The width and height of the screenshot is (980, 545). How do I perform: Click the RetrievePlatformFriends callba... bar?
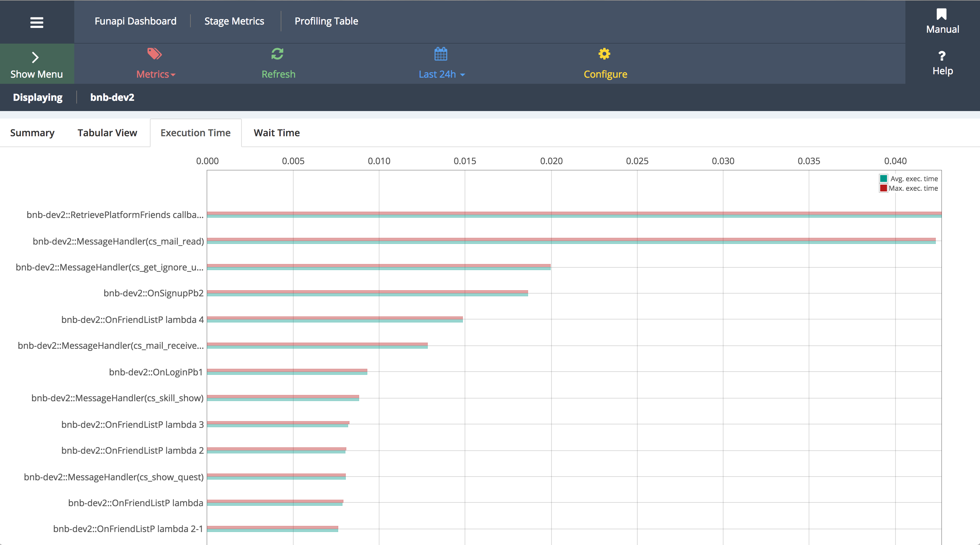(x=574, y=215)
